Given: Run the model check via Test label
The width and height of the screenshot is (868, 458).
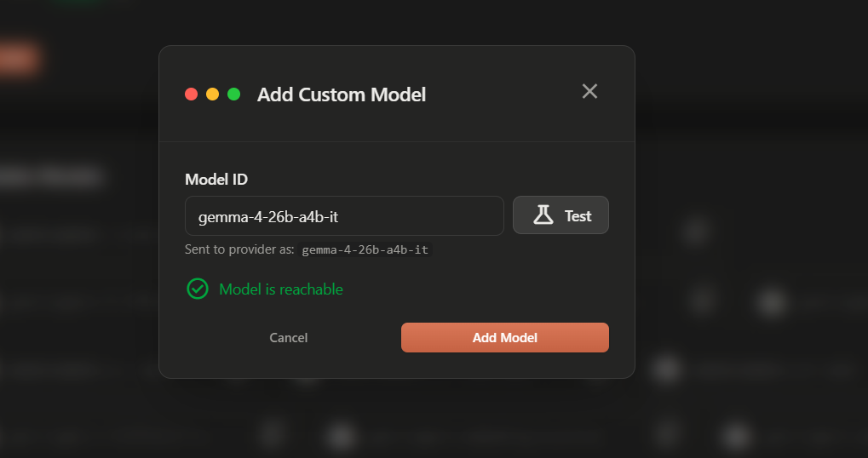Looking at the screenshot, I should tap(578, 216).
